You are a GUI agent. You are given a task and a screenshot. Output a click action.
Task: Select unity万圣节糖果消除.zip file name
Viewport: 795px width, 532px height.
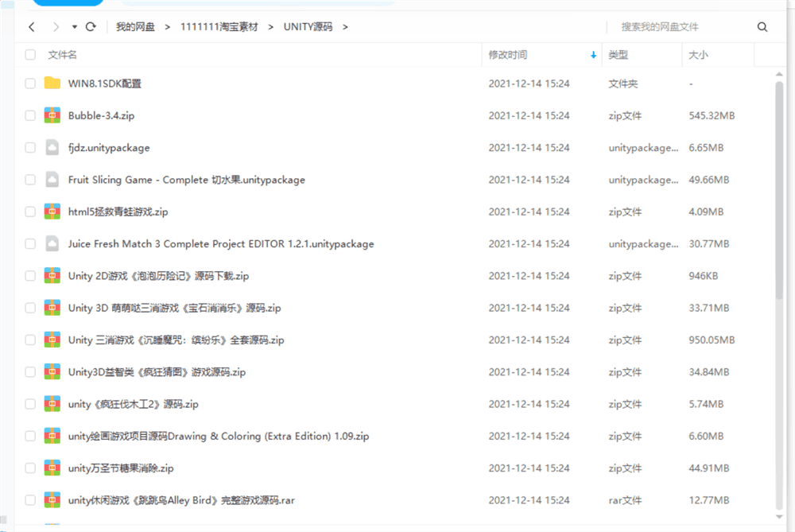121,468
